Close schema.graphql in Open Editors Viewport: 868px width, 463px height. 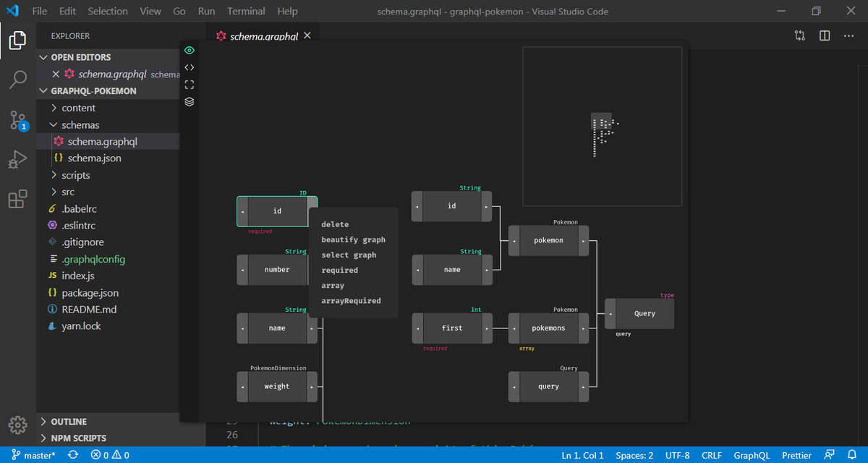(x=56, y=74)
